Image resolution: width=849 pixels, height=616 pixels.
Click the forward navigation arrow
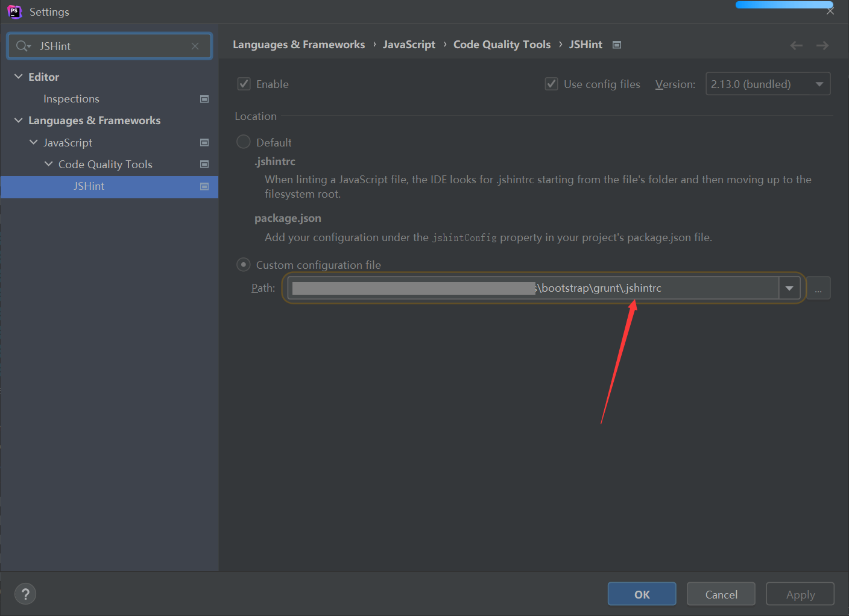822,45
